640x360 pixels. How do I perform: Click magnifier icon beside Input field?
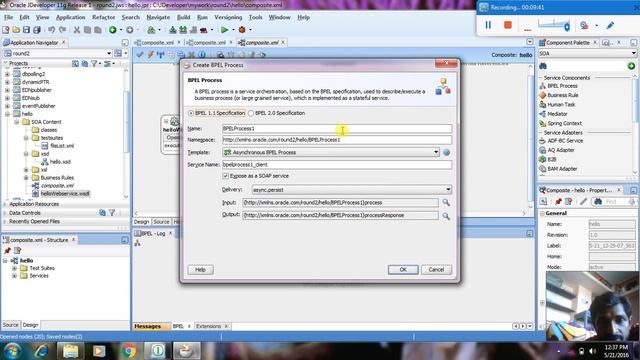pos(446,202)
